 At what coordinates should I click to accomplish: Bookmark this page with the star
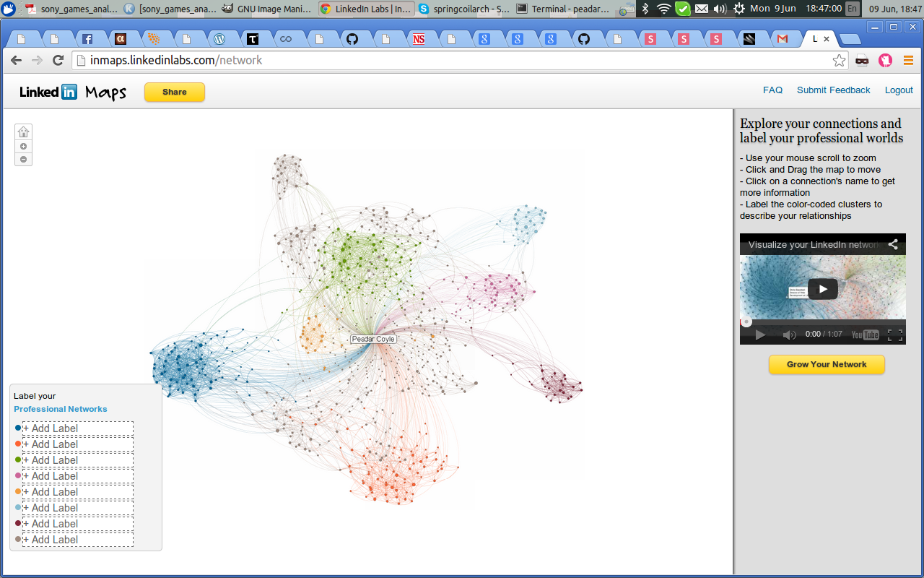839,61
